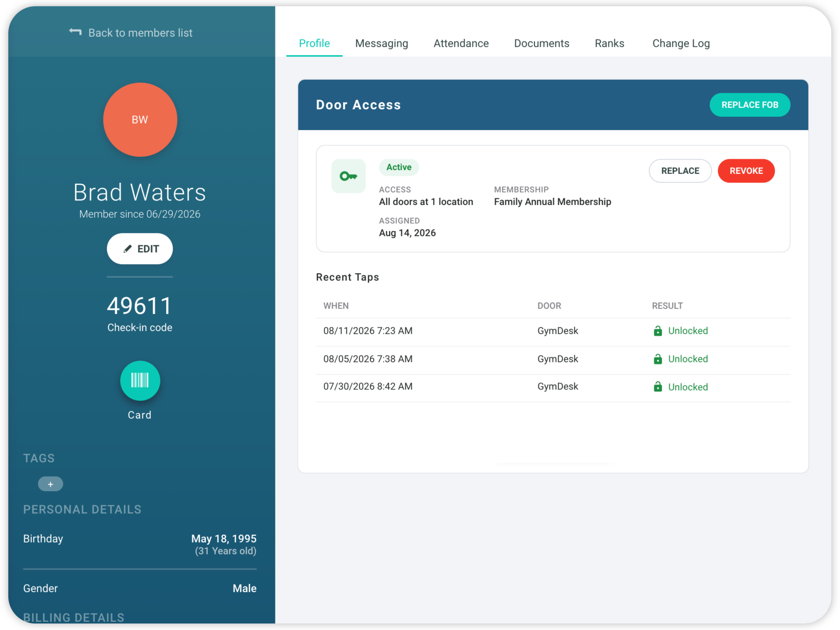View the Ranks tab
This screenshot has width=840, height=630.
(609, 43)
